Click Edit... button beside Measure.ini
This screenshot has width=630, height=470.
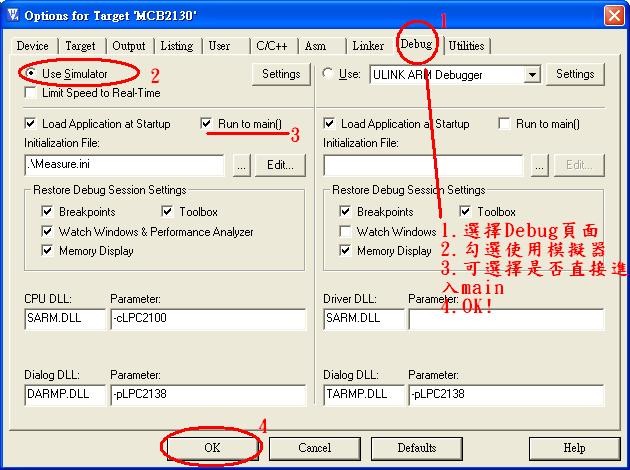coord(280,165)
